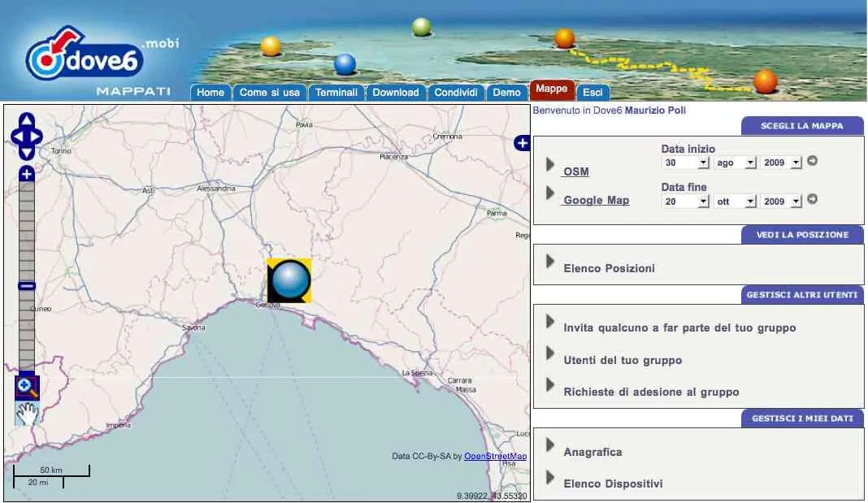Screen dimensions: 868x503
Task: Select the Google Map link
Action: [596, 201]
